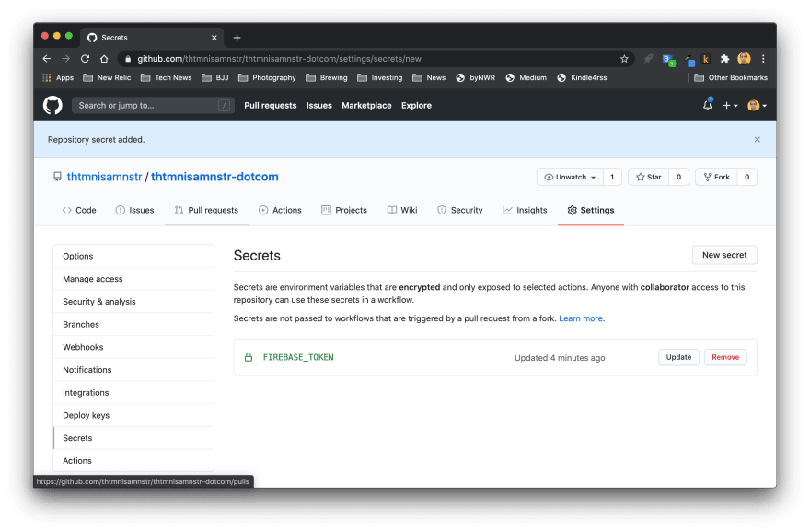810x532 pixels.
Task: Expand the user avatar menu in header
Action: coord(756,106)
